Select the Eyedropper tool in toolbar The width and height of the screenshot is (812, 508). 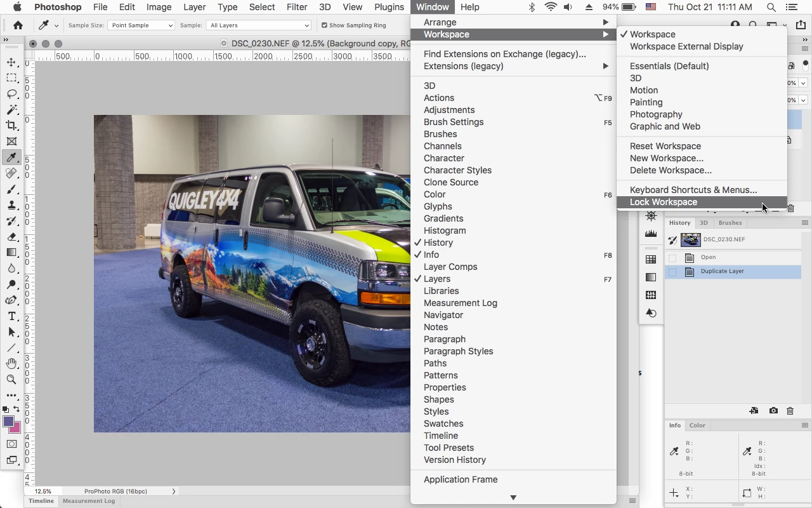[x=11, y=157]
